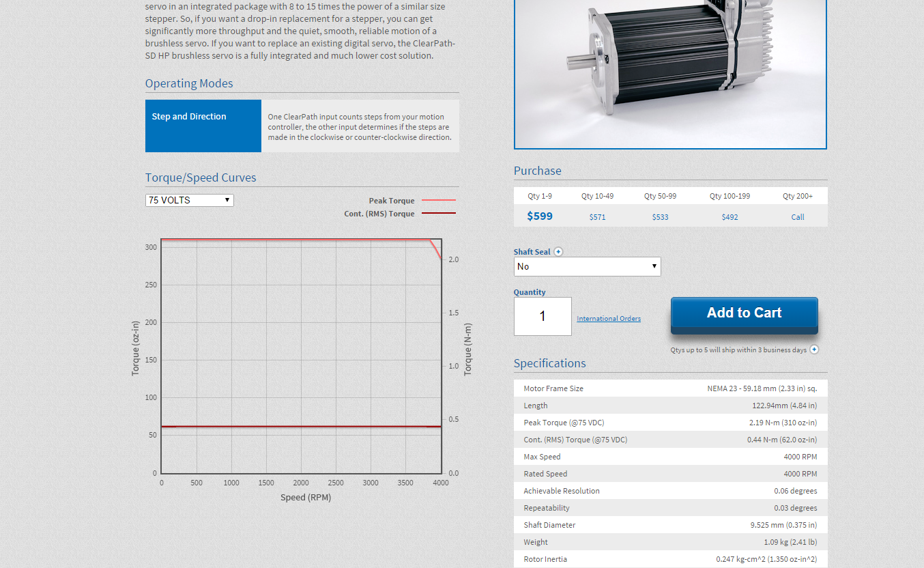
Task: Click the Call link for Qty 200+
Action: (x=797, y=217)
